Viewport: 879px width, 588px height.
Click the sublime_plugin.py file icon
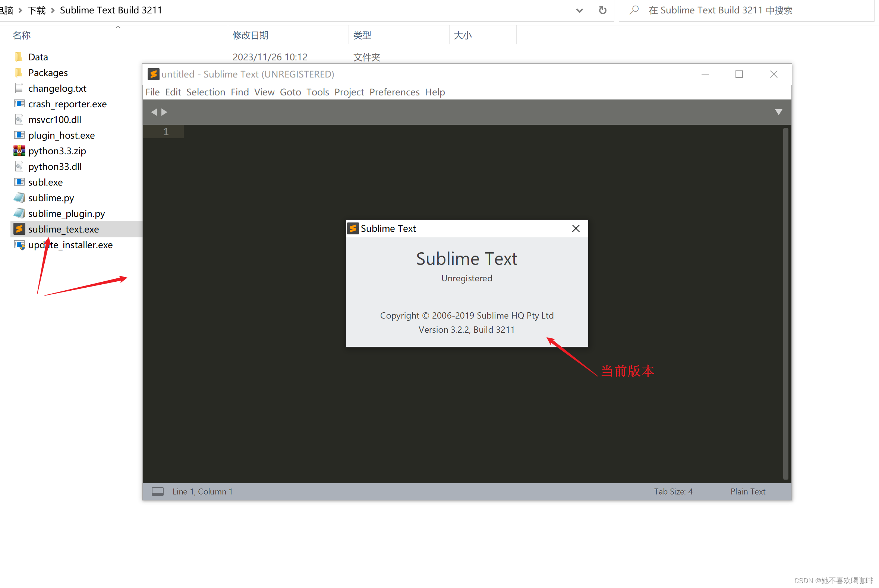point(19,214)
